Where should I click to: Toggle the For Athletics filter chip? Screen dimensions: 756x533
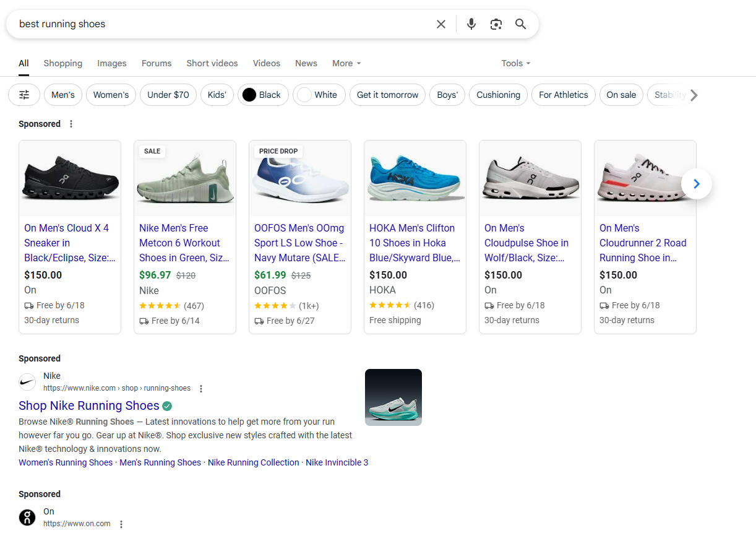pos(564,95)
